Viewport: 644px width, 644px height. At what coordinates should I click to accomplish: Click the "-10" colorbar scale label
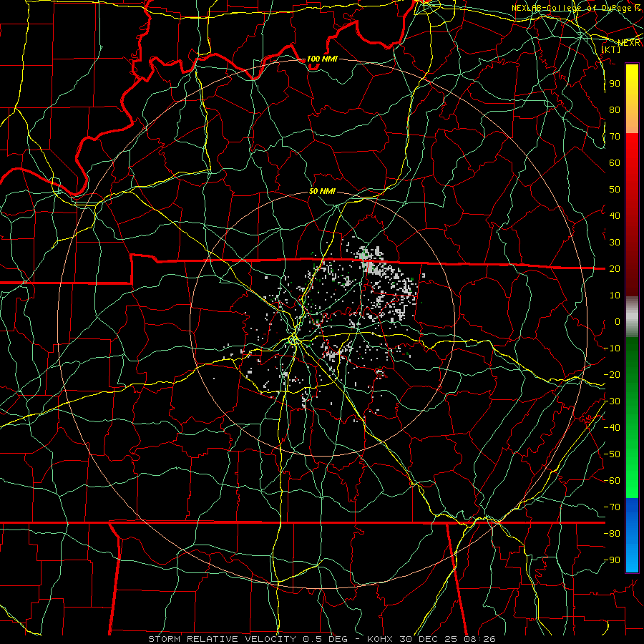click(x=612, y=348)
